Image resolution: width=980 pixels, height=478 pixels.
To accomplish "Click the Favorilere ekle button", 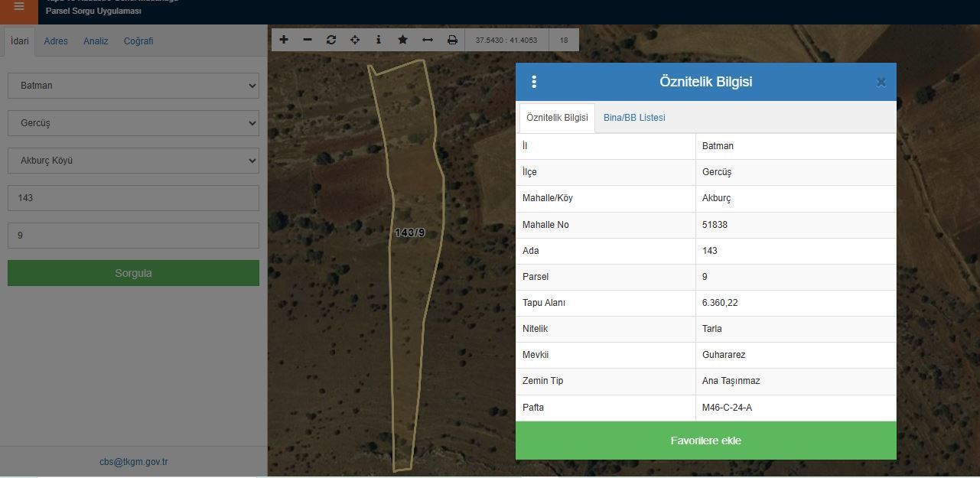I will [x=705, y=441].
